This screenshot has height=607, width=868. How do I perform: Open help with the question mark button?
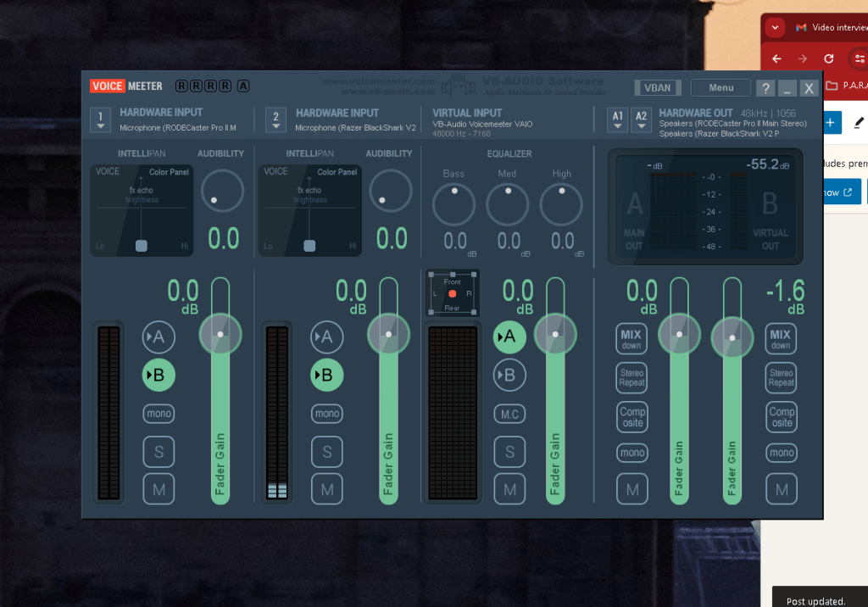765,88
